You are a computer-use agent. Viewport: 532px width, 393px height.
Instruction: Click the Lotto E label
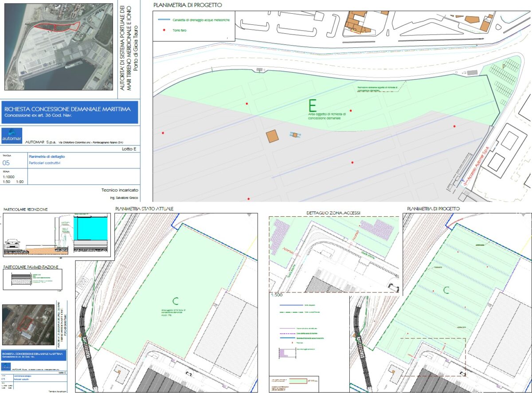129,149
